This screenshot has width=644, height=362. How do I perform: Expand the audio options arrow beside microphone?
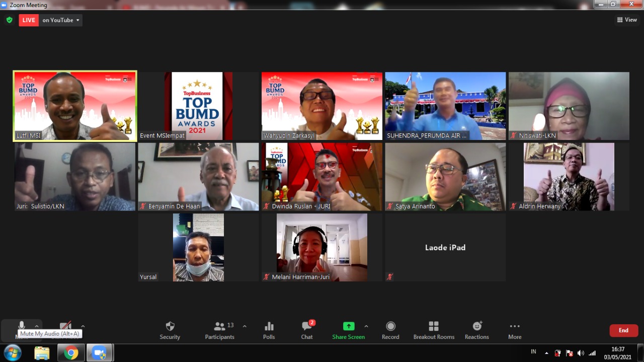click(37, 326)
